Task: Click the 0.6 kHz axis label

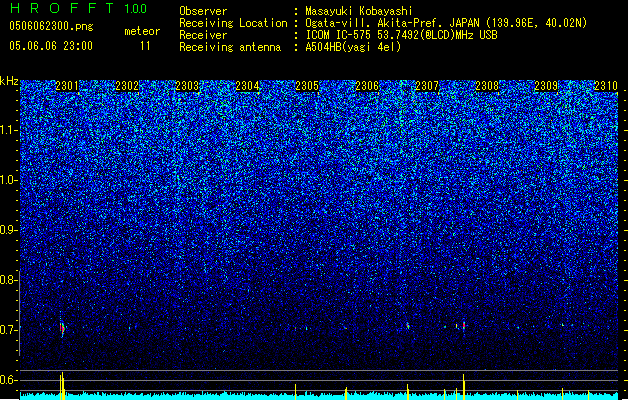Action: (x=9, y=380)
